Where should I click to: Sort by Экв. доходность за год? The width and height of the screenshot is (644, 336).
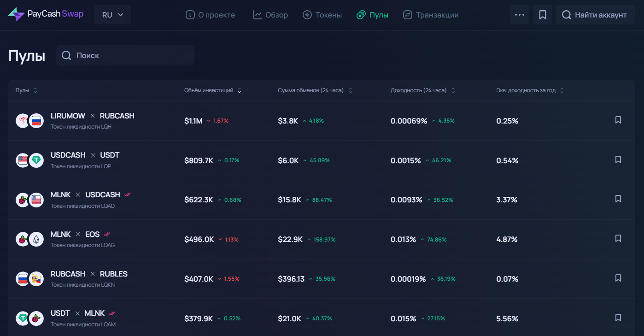[530, 90]
